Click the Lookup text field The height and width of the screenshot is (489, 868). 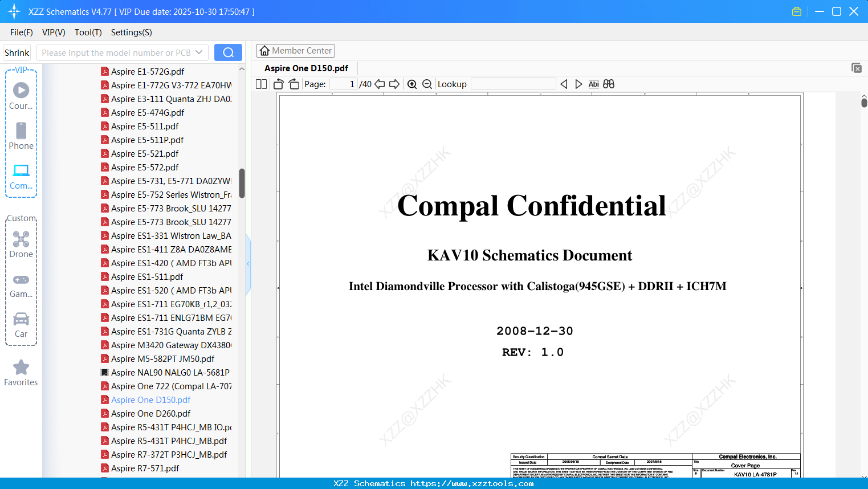point(514,84)
